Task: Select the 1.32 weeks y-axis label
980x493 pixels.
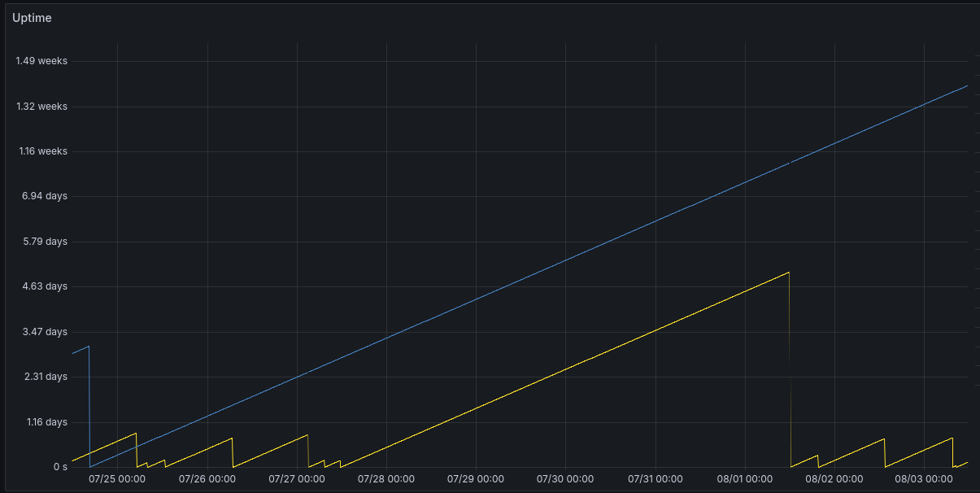Action: point(41,107)
